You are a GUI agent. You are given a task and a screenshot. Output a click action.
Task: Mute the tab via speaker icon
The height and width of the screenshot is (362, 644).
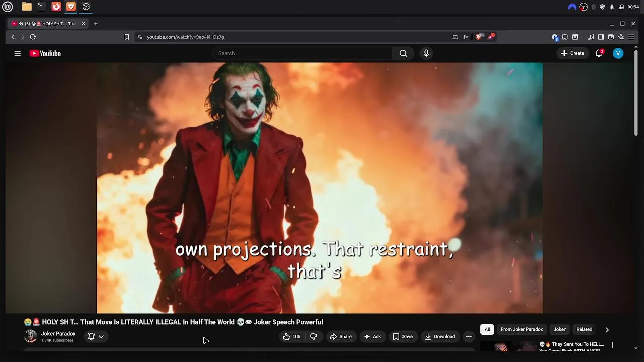[x=21, y=24]
